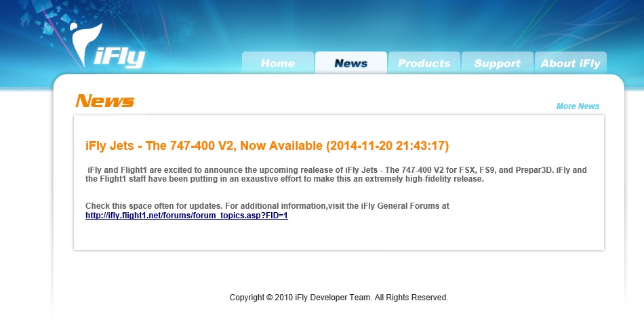This screenshot has height=324, width=644.
Task: Click the copyright 2010 iFly Developer Team text
Action: [x=339, y=298]
